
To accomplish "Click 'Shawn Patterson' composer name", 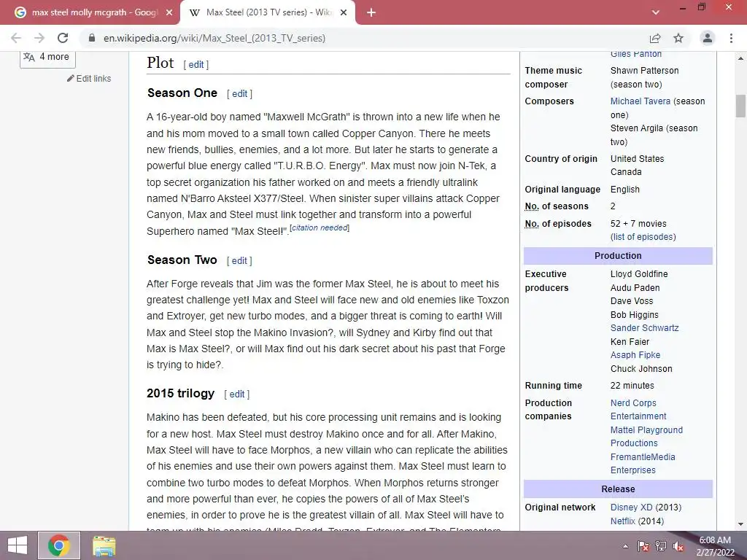I will (x=644, y=71).
